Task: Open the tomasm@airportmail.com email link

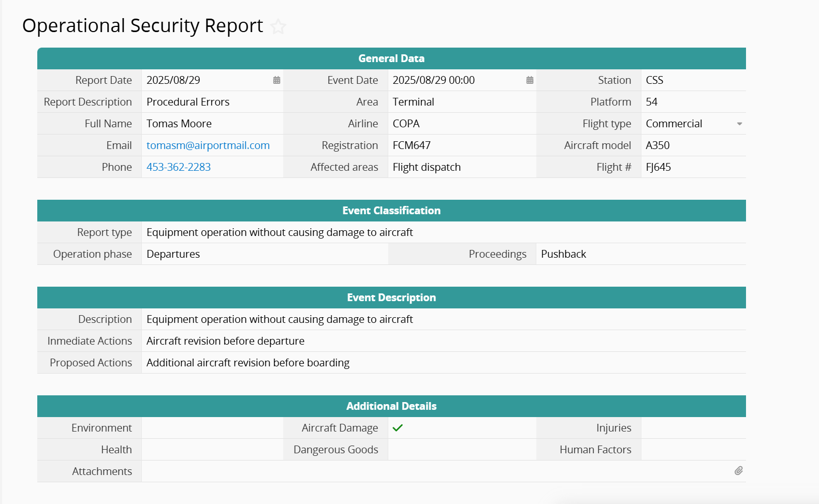Action: [208, 145]
